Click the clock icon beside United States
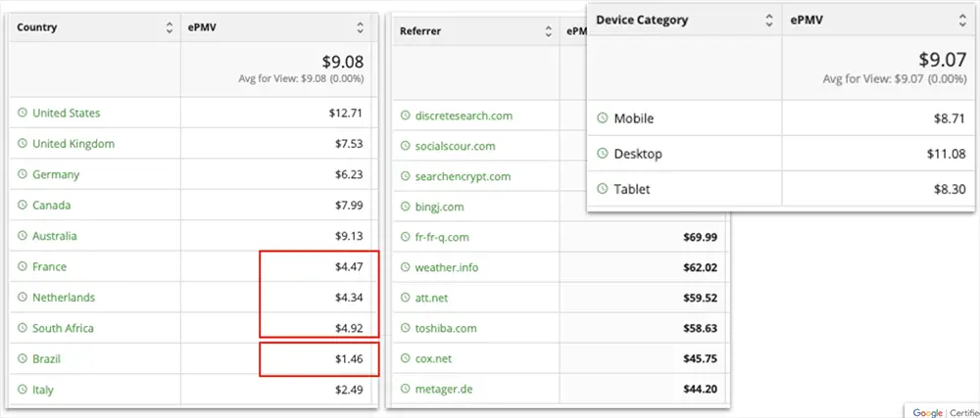Screen dimensions: 980x418 tap(23, 113)
